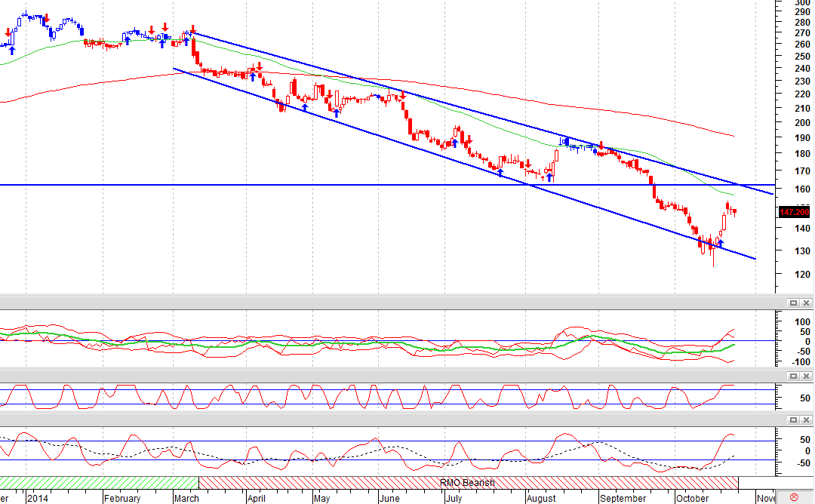The image size is (815, 504).
Task: Select the RMO Bearish red ribbon
Action: coord(468,483)
